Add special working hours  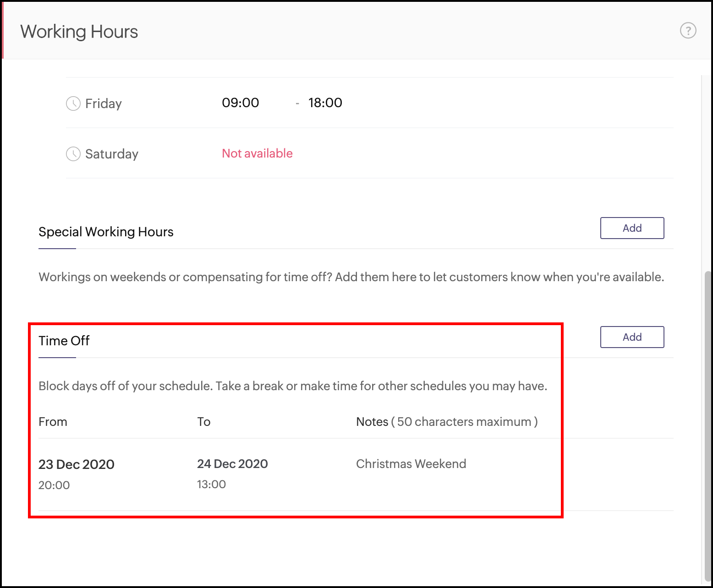point(632,228)
